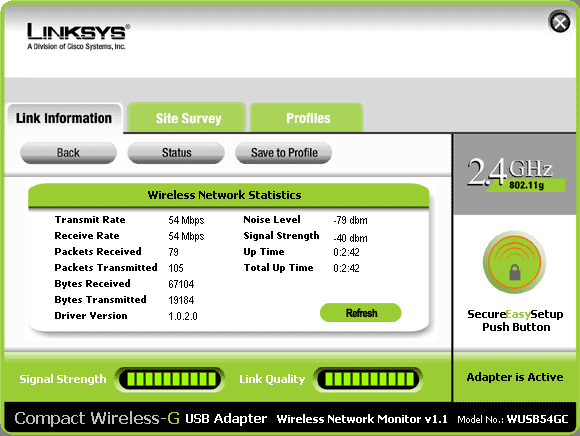Click the SecureEasySetup Push Button label
Screen dimensions: 580x436
[x=516, y=320]
